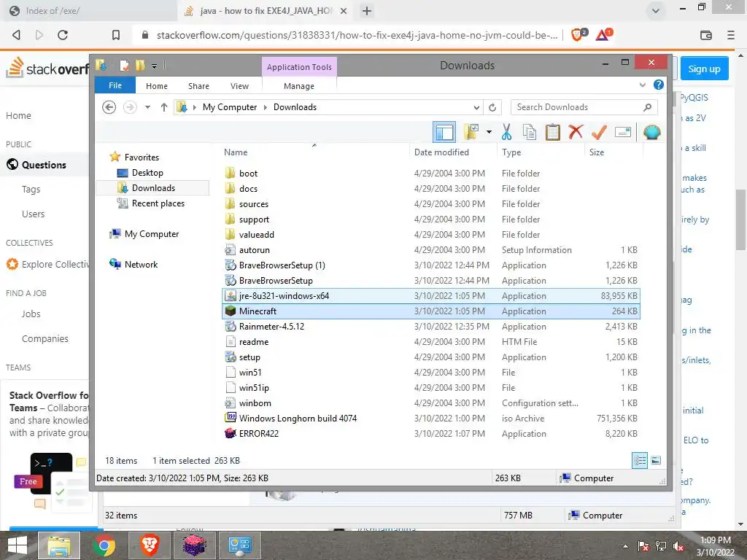Switch to the Index of /exe/ tab

coord(90,10)
